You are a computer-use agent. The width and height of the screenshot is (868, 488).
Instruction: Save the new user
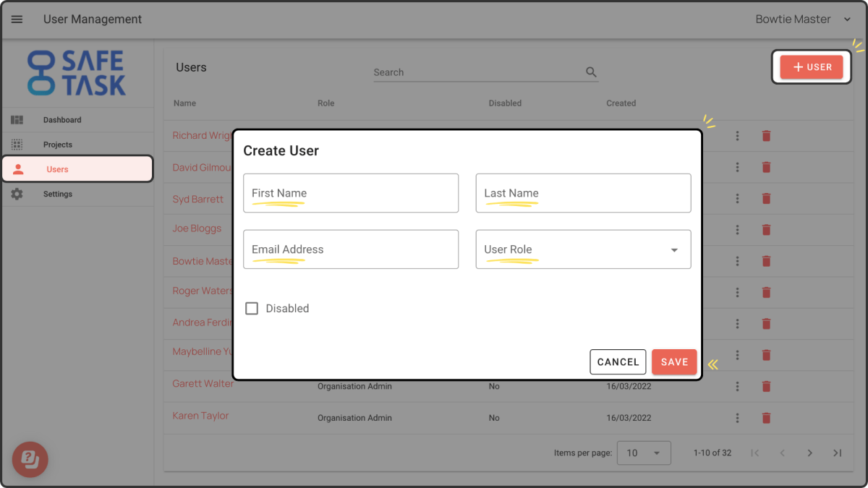point(673,361)
